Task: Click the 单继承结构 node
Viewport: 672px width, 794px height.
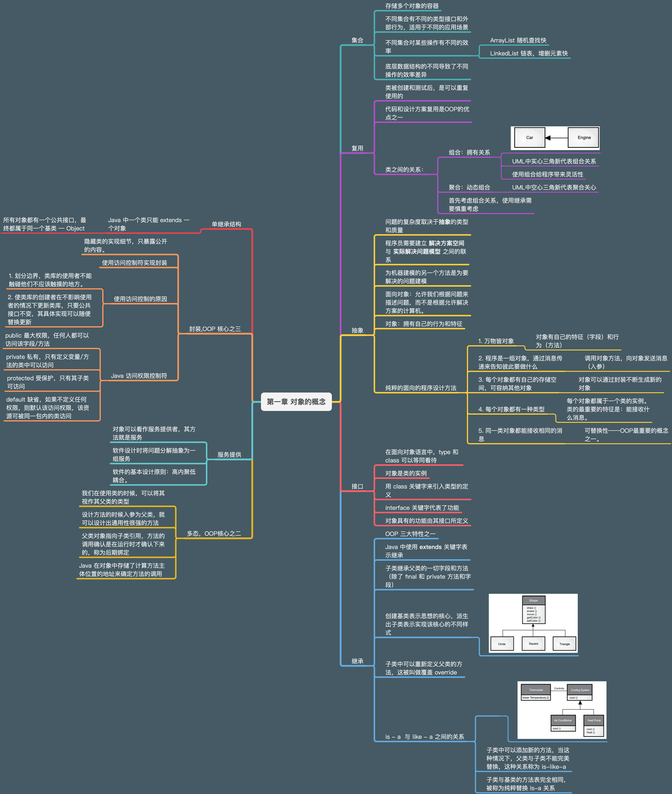Action: 226,224
